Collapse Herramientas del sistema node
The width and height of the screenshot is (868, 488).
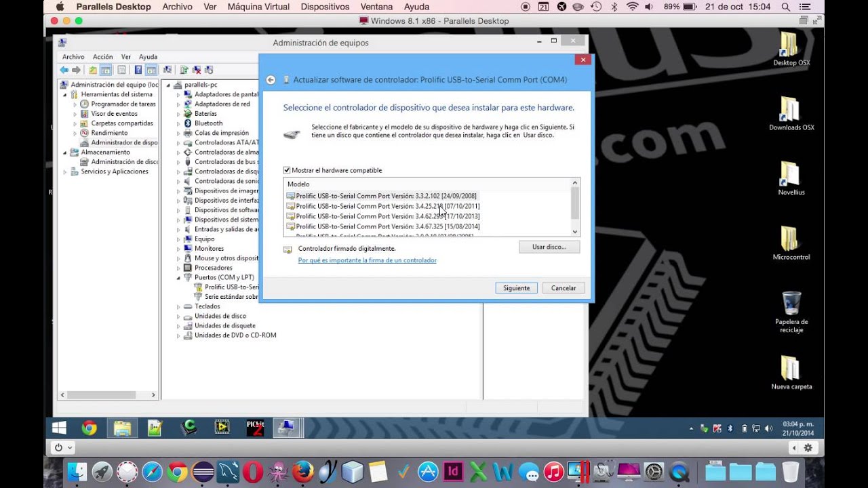66,94
